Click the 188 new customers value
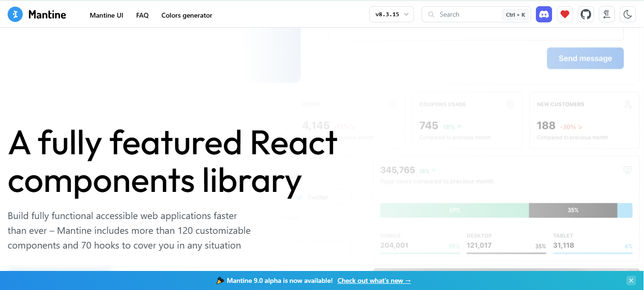This screenshot has height=290, width=644. pos(546,125)
